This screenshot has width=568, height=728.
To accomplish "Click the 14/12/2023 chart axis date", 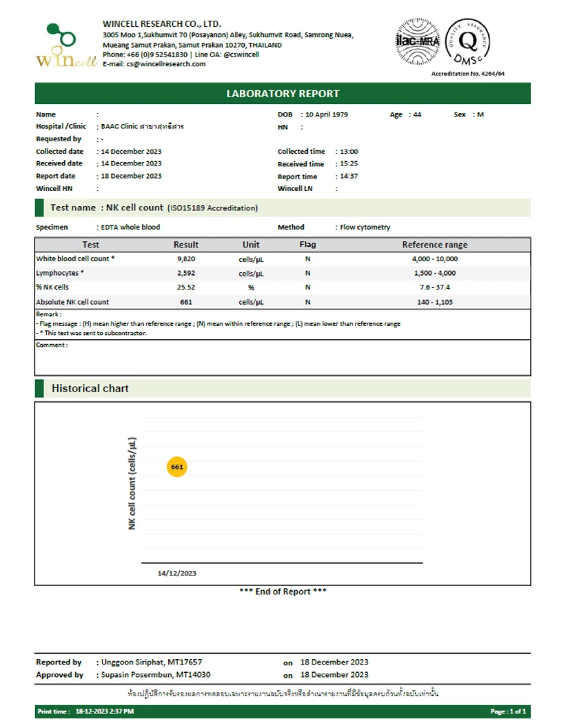I will point(177,573).
